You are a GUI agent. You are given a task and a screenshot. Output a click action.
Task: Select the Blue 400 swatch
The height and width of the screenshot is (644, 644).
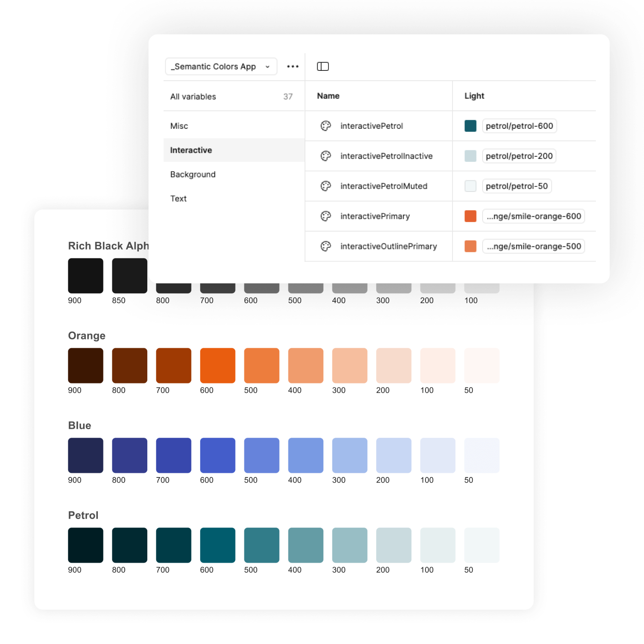pos(306,455)
